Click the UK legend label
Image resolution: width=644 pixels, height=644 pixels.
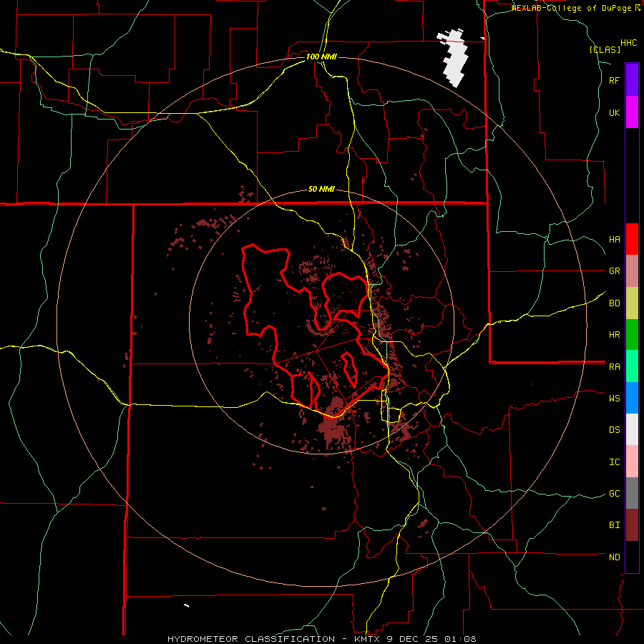coord(614,112)
